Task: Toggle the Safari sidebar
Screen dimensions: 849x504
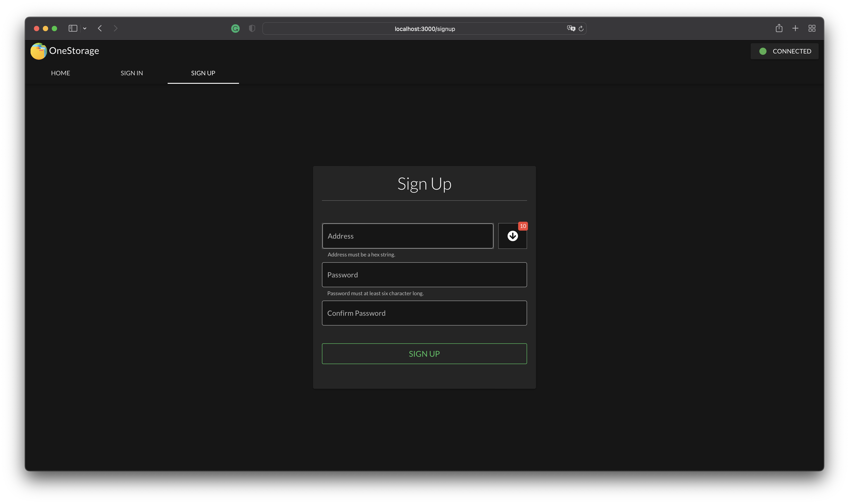Action: (x=73, y=28)
